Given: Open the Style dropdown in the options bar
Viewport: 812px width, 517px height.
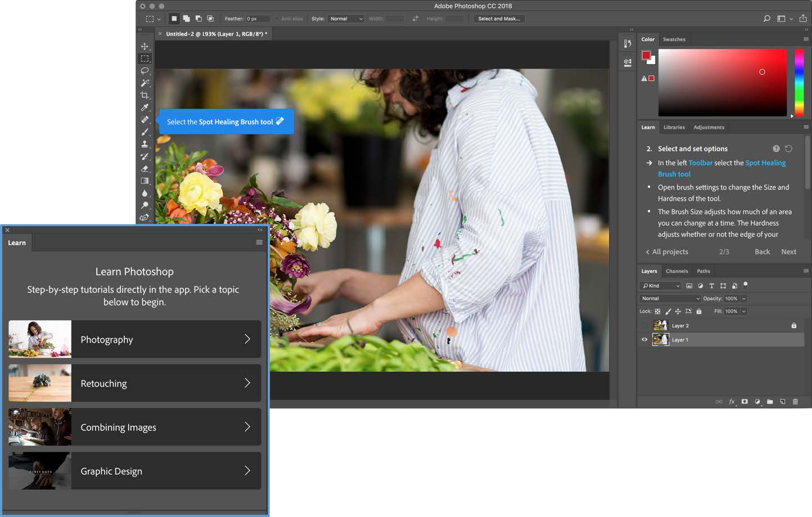Looking at the screenshot, I should pyautogui.click(x=345, y=19).
